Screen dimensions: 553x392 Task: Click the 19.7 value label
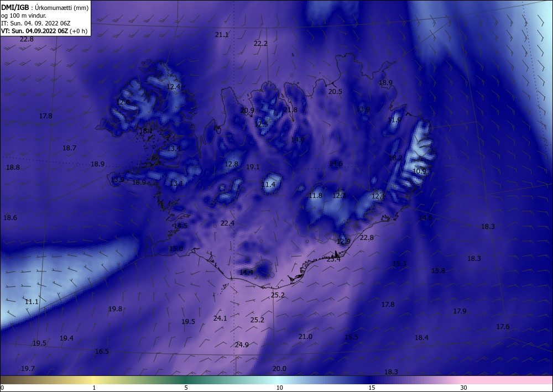click(x=28, y=368)
